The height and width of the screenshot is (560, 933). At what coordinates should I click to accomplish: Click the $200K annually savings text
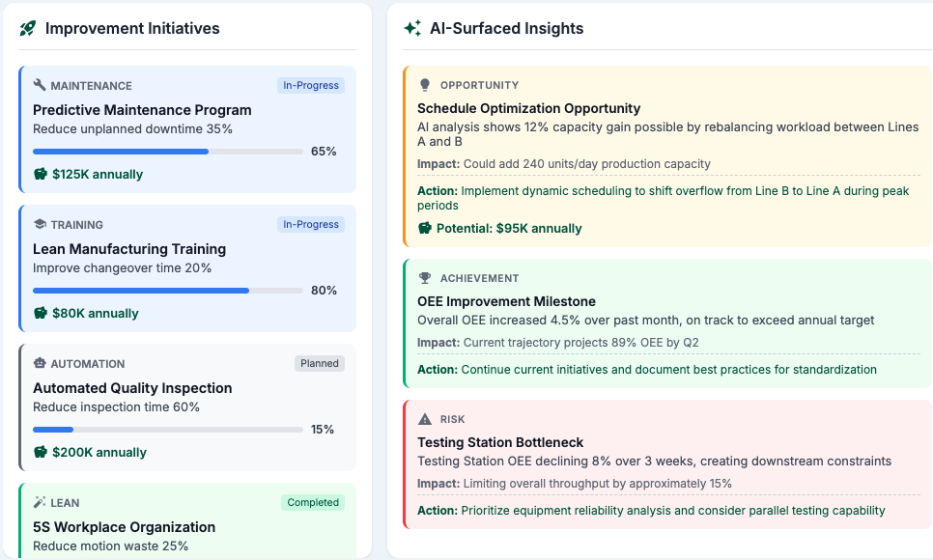coord(99,452)
